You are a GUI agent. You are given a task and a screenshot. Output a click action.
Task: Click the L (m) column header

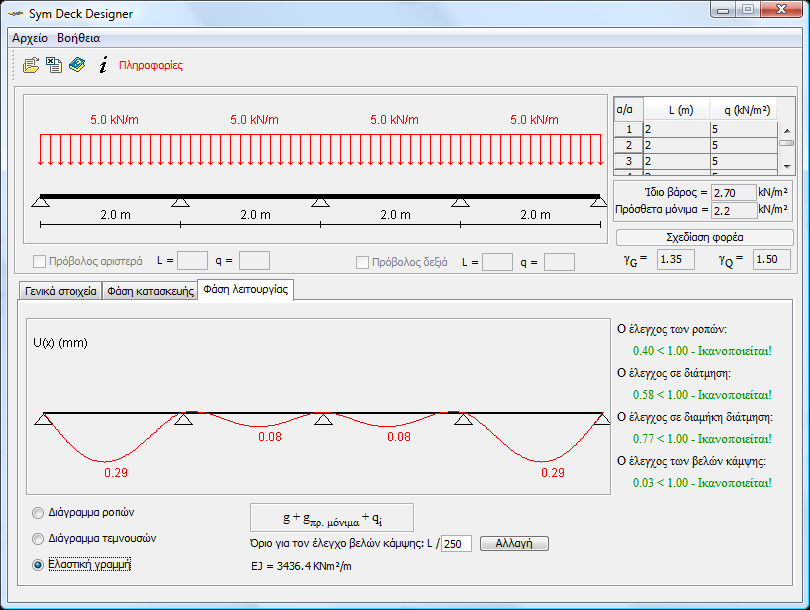[x=677, y=110]
